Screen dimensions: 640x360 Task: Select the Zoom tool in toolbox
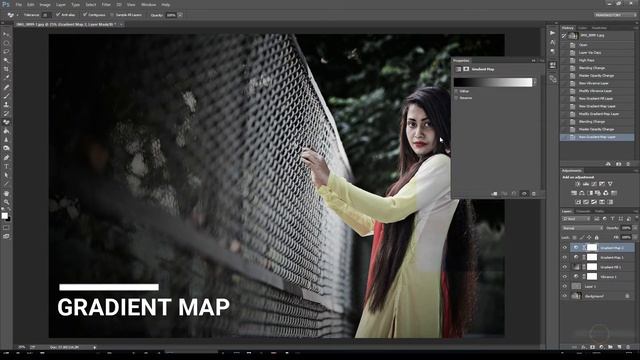pos(6,202)
